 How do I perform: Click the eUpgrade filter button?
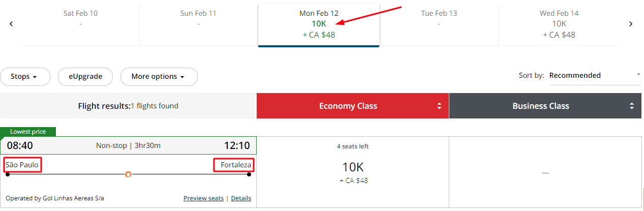(x=86, y=77)
